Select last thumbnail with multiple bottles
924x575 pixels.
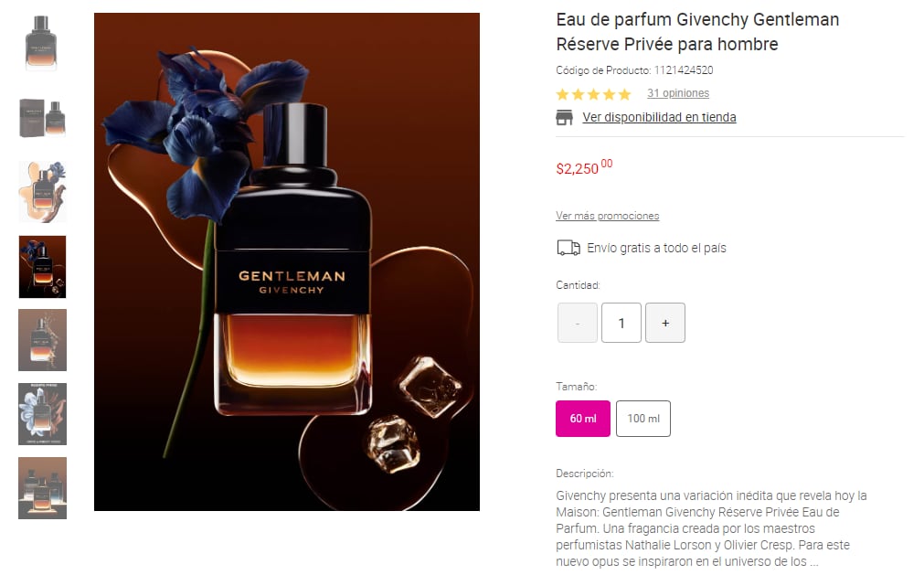coord(42,488)
